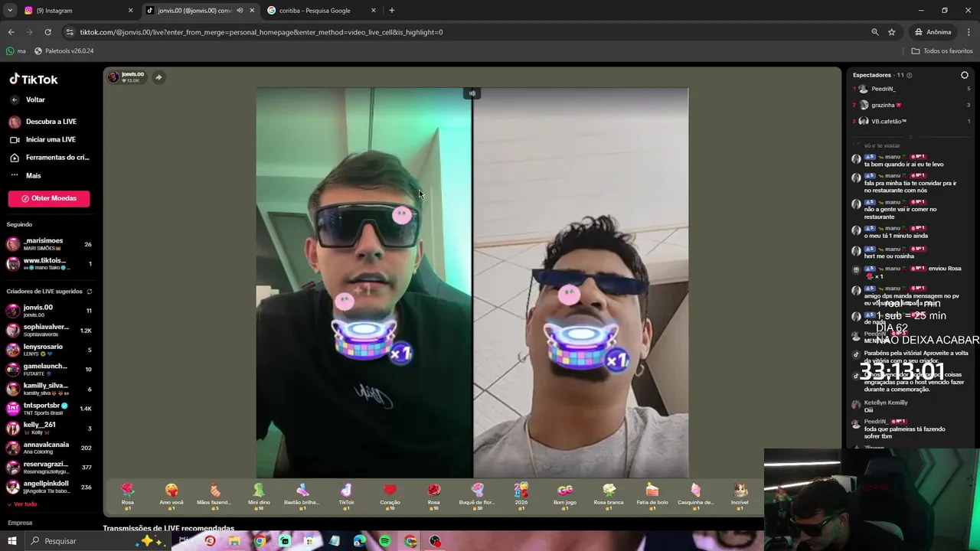The width and height of the screenshot is (980, 551).
Task: Open lenysrosario suggested LIVE
Action: (x=49, y=350)
